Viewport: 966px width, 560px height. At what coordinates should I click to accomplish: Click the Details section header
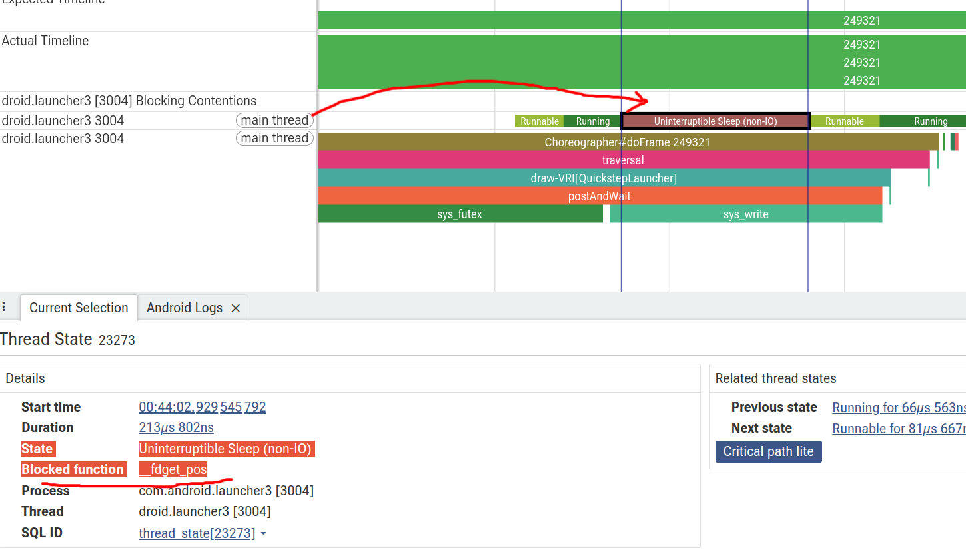coord(25,378)
